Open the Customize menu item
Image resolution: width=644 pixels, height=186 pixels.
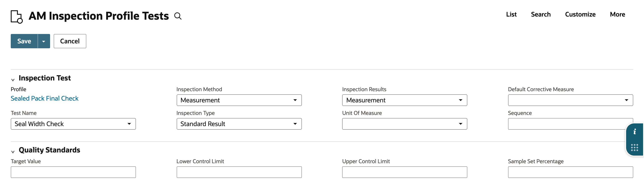coord(580,15)
